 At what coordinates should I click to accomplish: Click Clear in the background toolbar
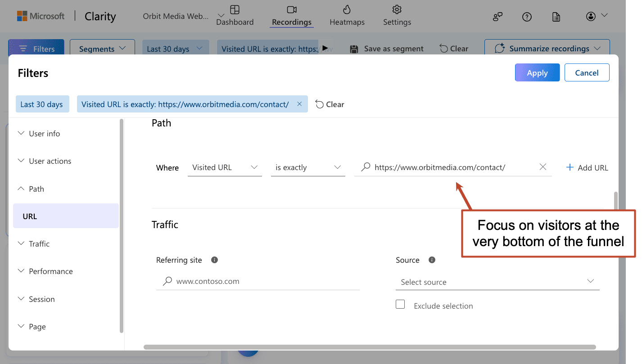click(x=454, y=49)
